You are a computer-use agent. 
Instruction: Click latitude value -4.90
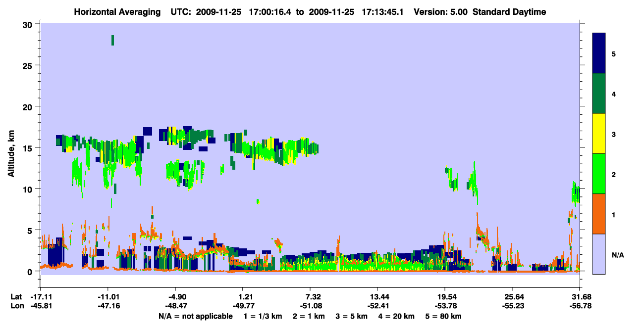pyautogui.click(x=177, y=297)
